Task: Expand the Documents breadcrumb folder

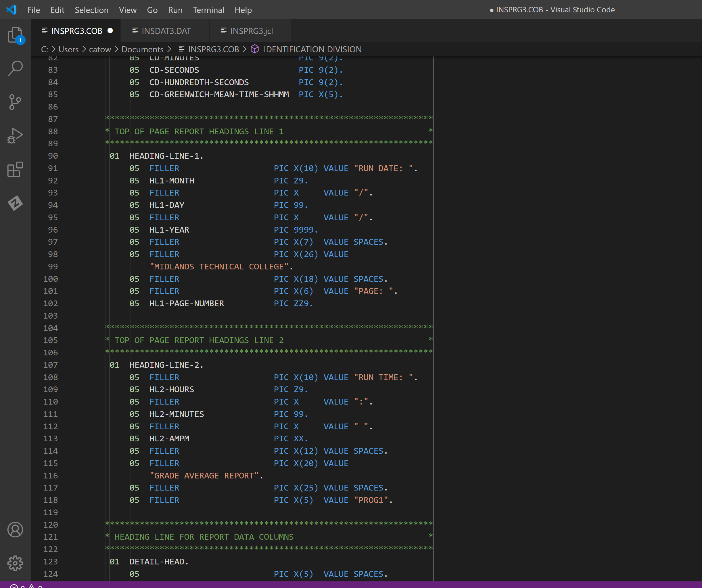Action: 142,49
